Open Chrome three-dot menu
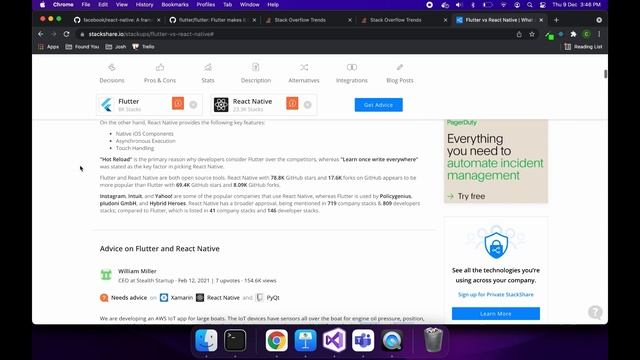The height and width of the screenshot is (360, 640). click(599, 34)
